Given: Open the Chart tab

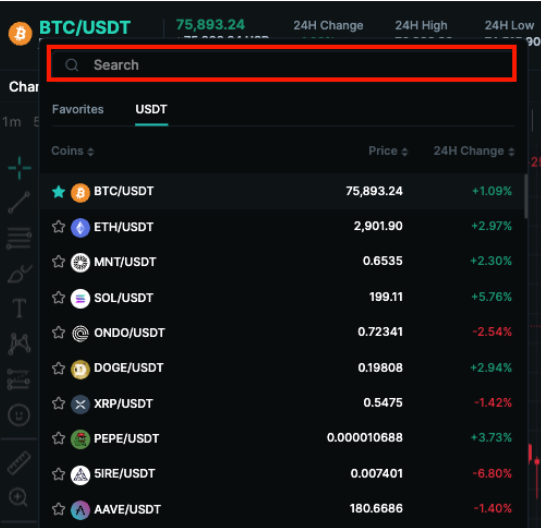Looking at the screenshot, I should 23,87.
